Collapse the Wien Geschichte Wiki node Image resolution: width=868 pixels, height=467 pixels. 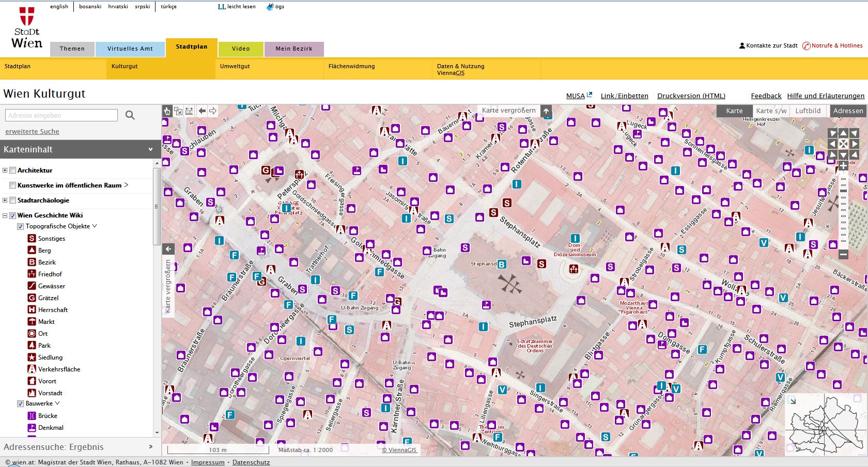pos(5,215)
